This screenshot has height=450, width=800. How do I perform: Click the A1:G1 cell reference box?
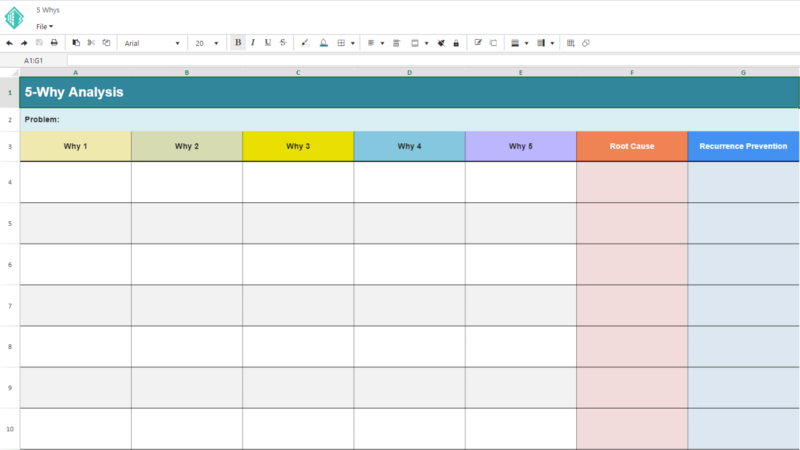pos(40,61)
